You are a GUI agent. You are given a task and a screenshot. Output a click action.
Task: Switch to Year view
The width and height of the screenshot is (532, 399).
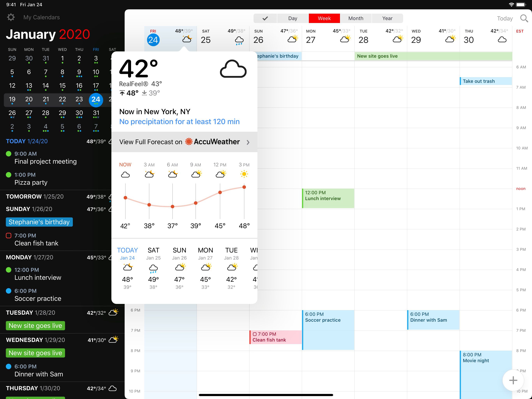tap(387, 18)
